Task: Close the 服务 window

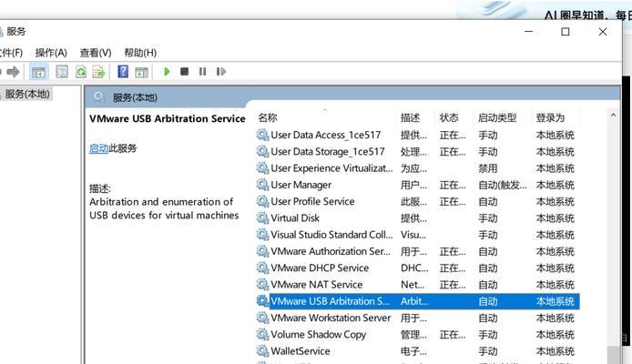Action: pos(603,32)
